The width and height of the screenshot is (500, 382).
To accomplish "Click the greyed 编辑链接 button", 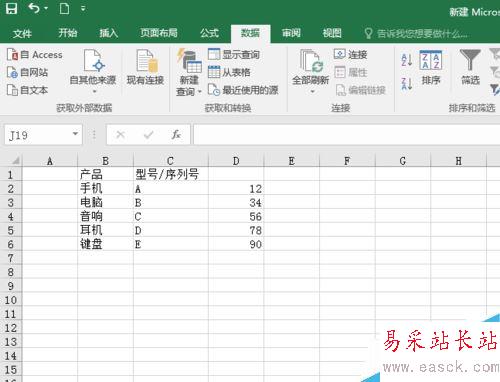I will point(360,90).
